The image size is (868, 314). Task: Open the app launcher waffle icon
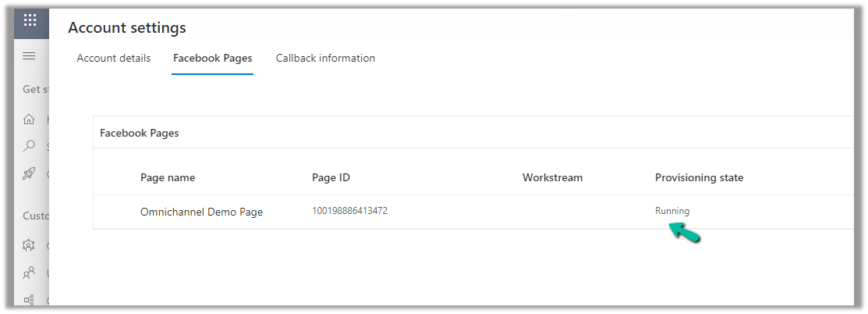(x=30, y=20)
